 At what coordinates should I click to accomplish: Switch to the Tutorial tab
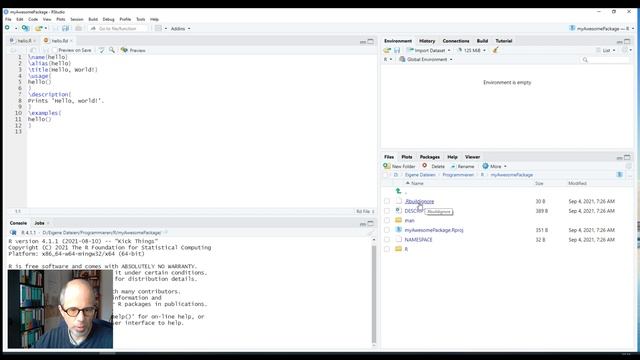[504, 41]
